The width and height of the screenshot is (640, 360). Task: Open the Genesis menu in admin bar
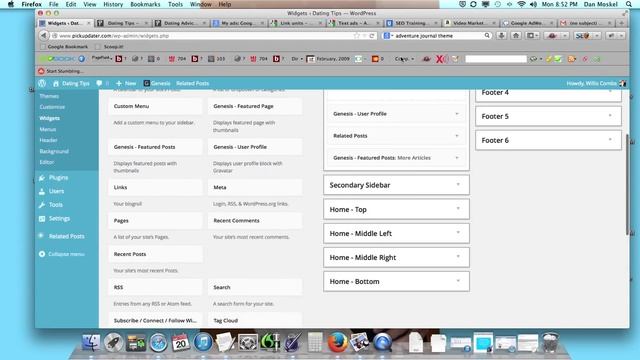point(157,83)
